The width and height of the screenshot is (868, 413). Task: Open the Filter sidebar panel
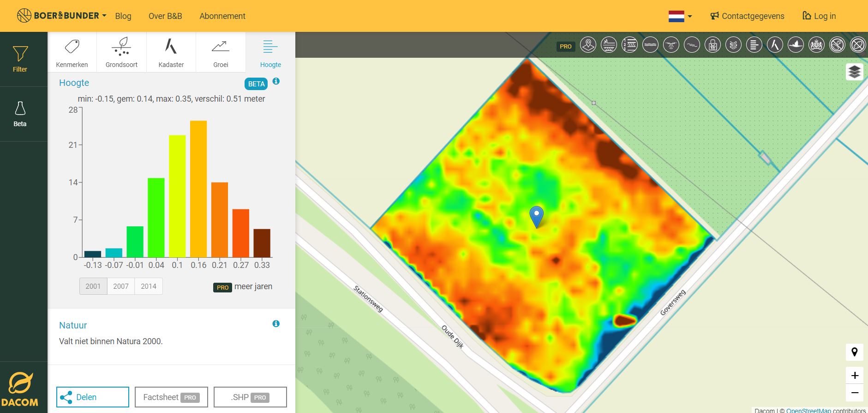20,59
